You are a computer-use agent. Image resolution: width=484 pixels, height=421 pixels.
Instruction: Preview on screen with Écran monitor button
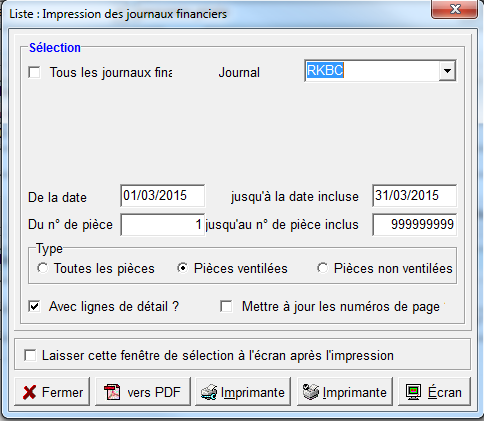(434, 392)
